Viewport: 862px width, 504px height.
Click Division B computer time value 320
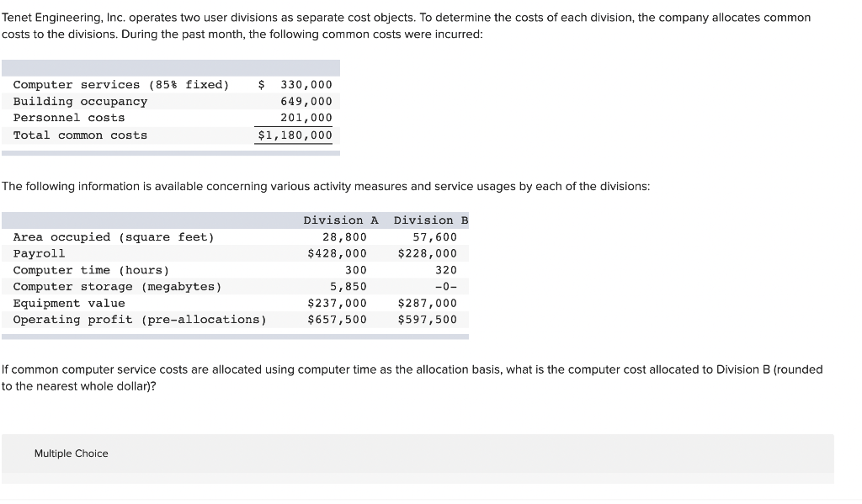click(x=447, y=269)
